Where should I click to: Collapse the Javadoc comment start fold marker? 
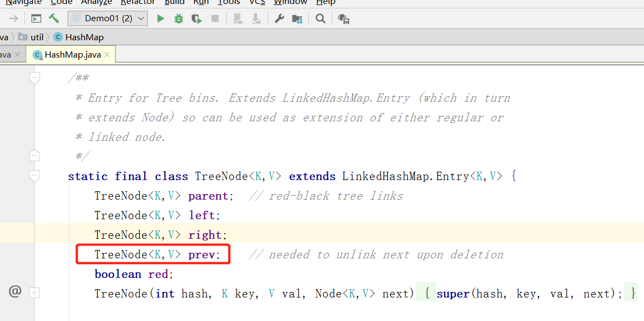point(35,78)
